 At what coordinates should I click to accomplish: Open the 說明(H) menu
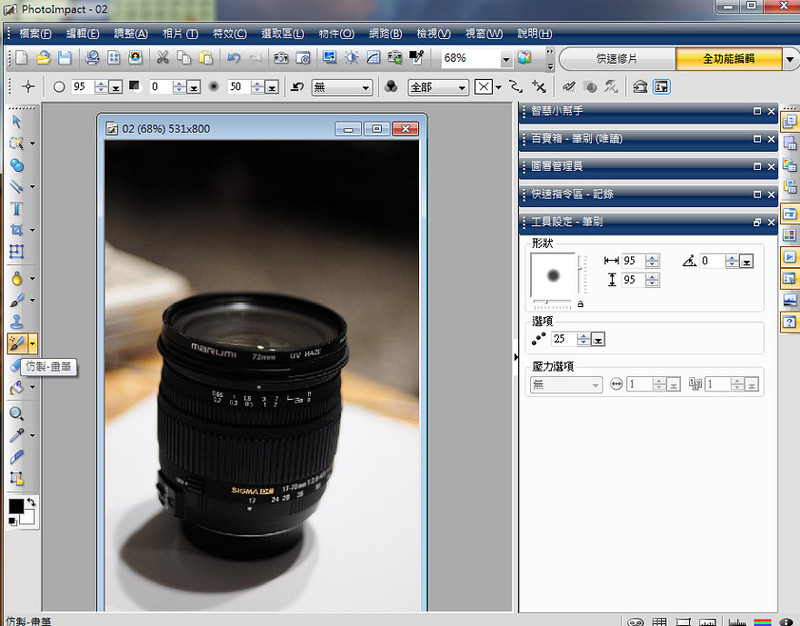pyautogui.click(x=534, y=34)
